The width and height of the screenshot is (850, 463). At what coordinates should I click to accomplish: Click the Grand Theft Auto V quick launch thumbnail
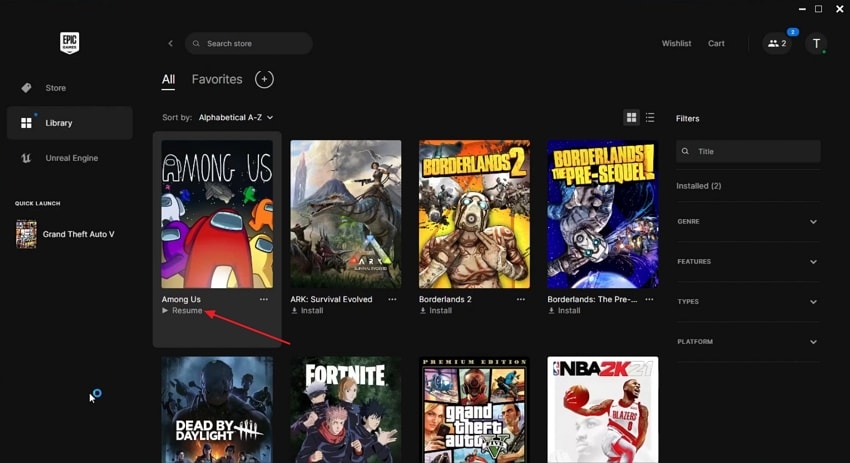26,234
